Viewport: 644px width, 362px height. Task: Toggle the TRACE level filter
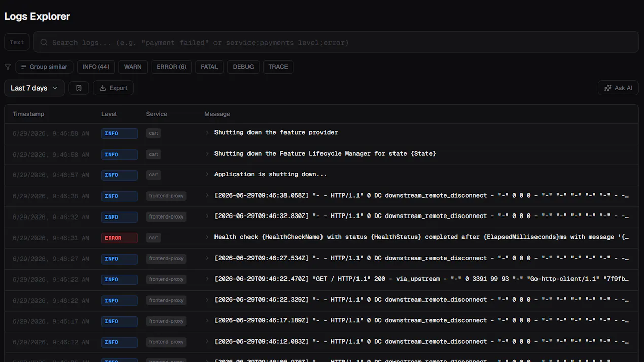coord(278,67)
